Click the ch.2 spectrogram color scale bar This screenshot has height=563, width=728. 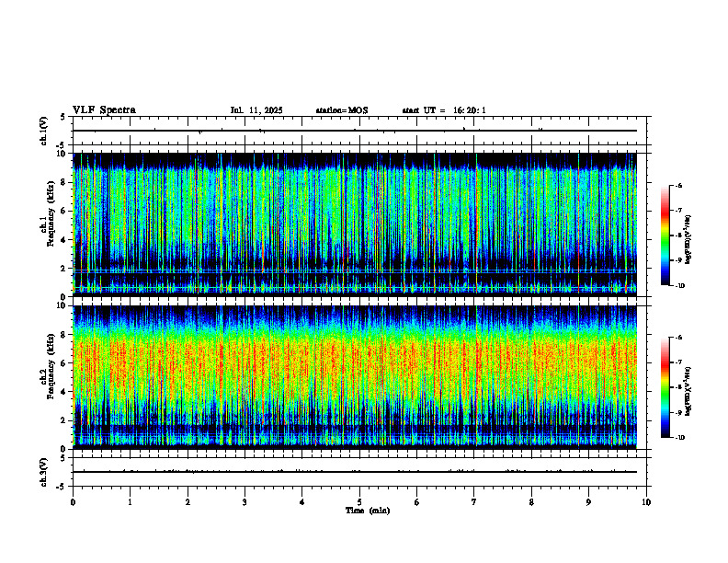click(665, 387)
